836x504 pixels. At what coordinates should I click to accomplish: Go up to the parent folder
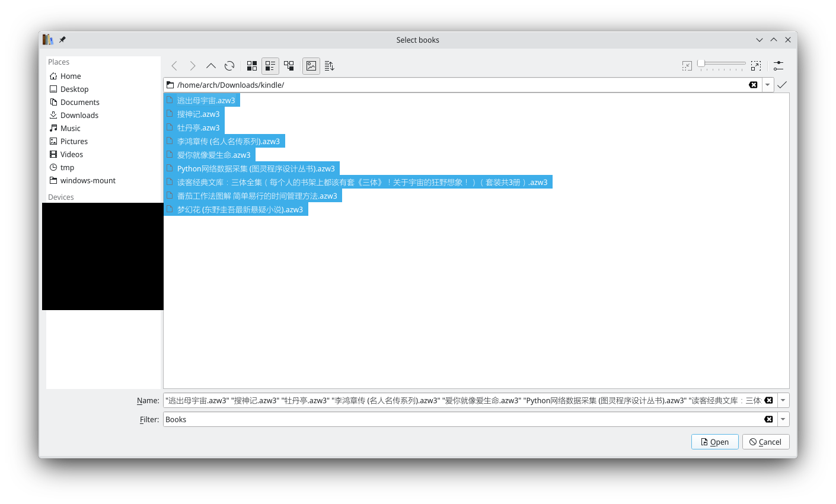(211, 66)
